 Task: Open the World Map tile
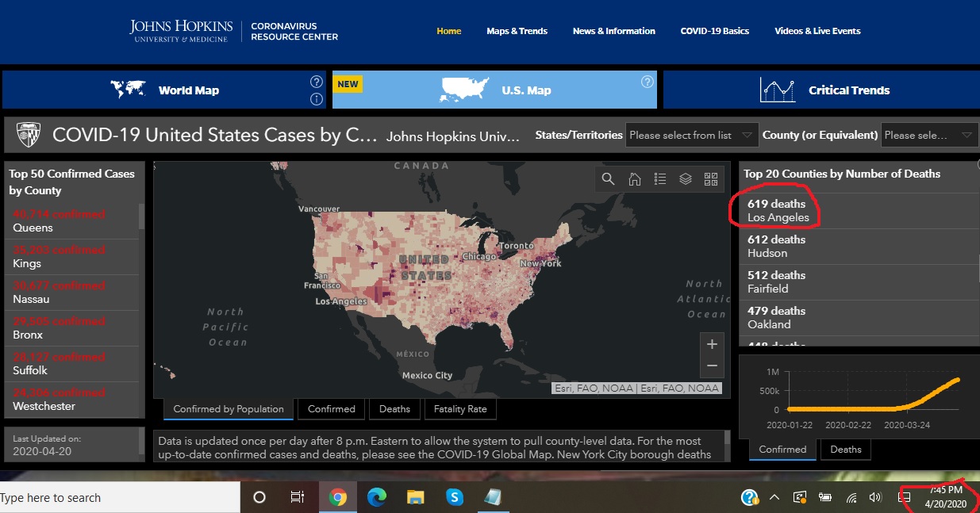point(164,90)
